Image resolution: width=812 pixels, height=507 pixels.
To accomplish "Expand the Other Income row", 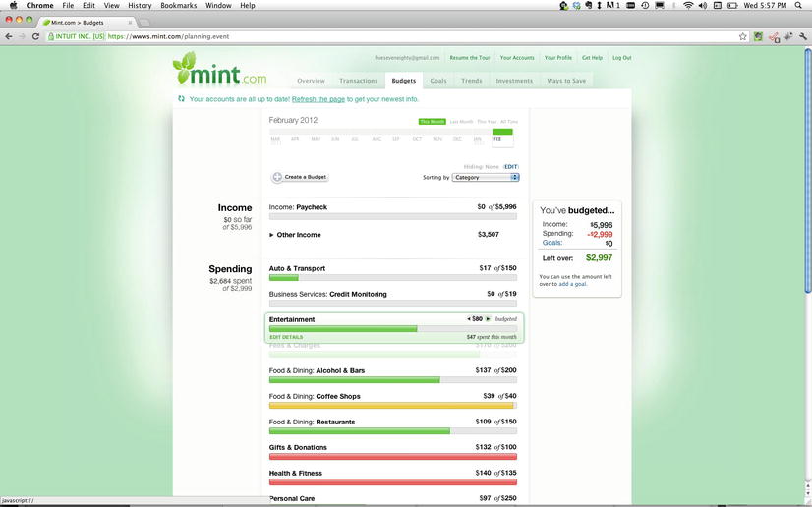I will 271,235.
